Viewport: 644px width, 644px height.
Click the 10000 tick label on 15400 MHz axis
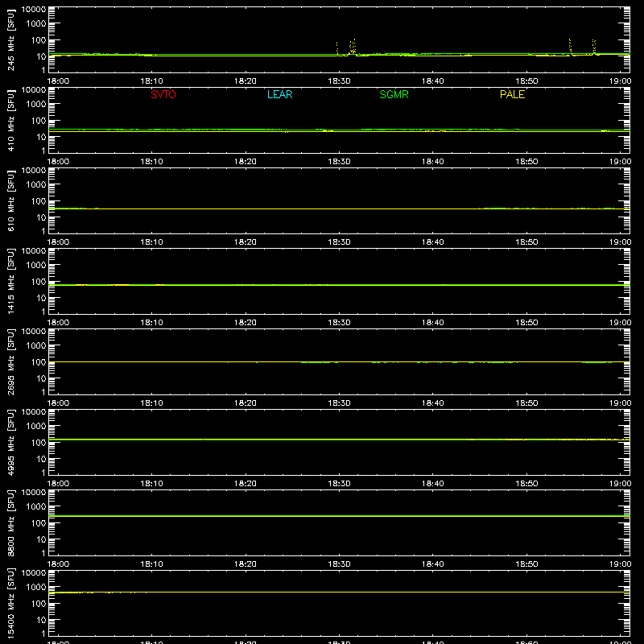click(x=34, y=573)
